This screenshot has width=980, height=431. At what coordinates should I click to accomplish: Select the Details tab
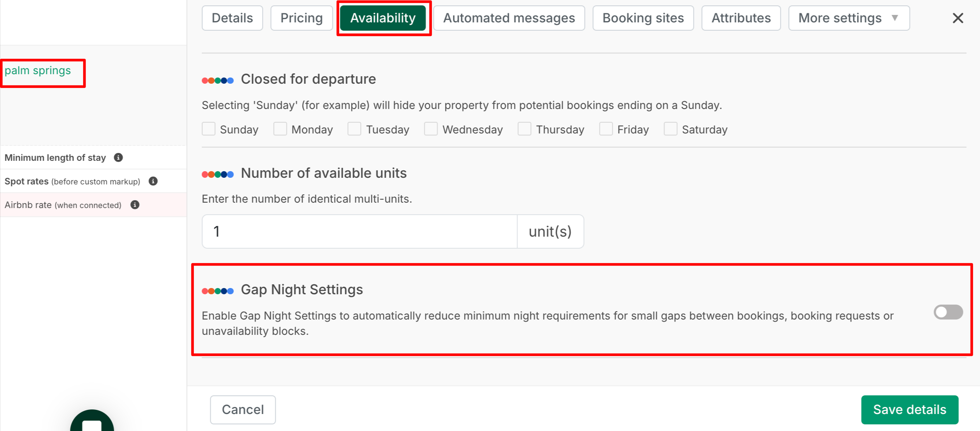(x=232, y=18)
